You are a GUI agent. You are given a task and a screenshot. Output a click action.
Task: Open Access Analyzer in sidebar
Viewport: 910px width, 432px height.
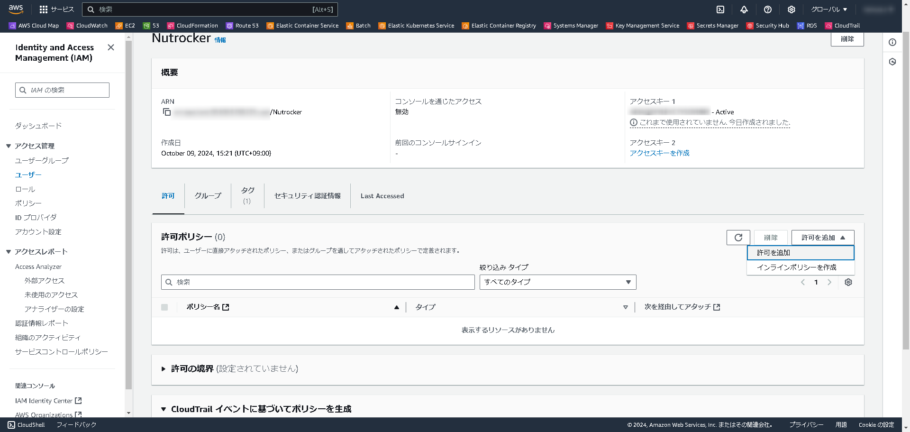tap(38, 267)
